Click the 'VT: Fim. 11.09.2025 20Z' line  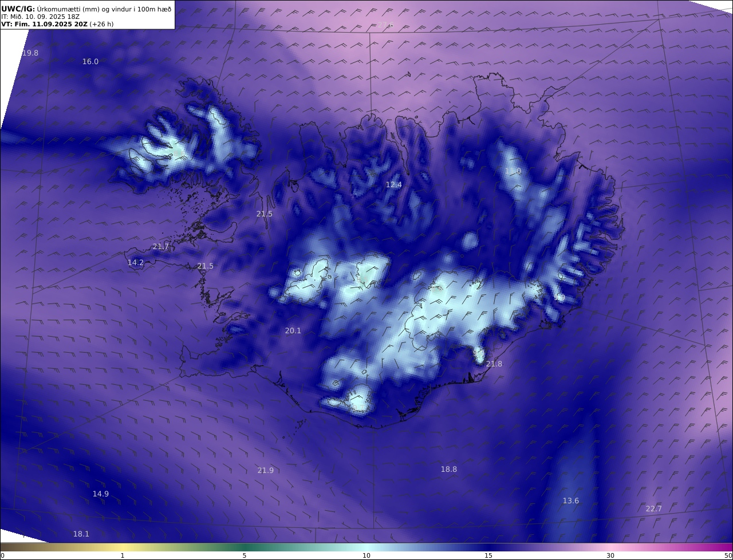pyautogui.click(x=56, y=25)
